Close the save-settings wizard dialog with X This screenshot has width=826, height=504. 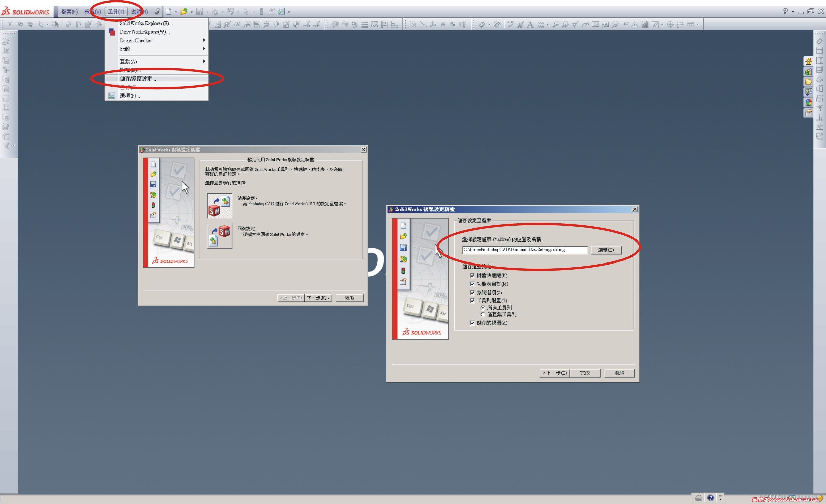coord(635,209)
